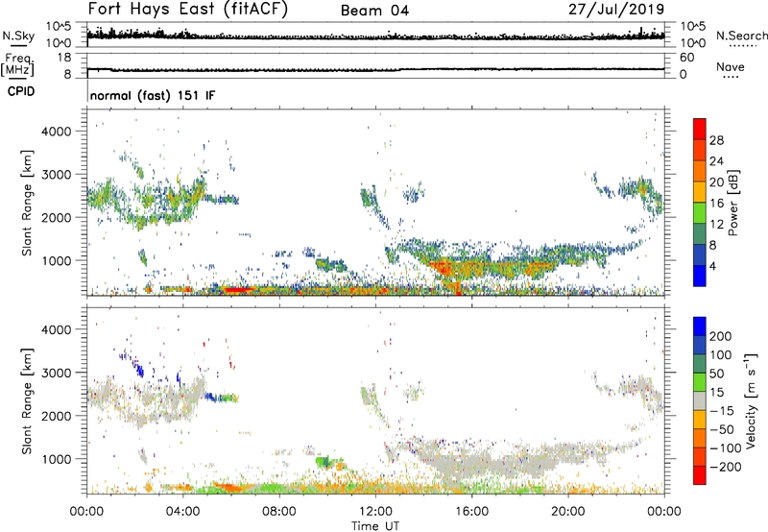Click the date "27/Jul/2019"
The width and height of the screenshot is (768, 532).
coord(616,10)
